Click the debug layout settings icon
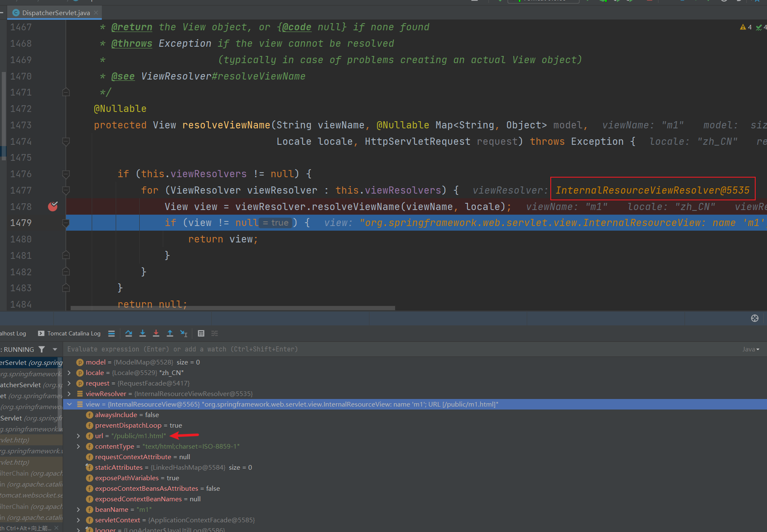Screen dimensions: 767x532 point(754,318)
